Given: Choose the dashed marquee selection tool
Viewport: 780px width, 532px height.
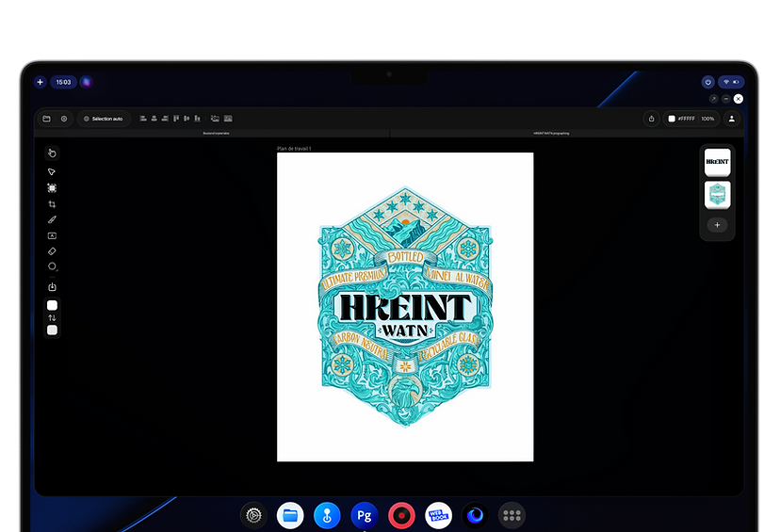Looking at the screenshot, I should [x=52, y=188].
